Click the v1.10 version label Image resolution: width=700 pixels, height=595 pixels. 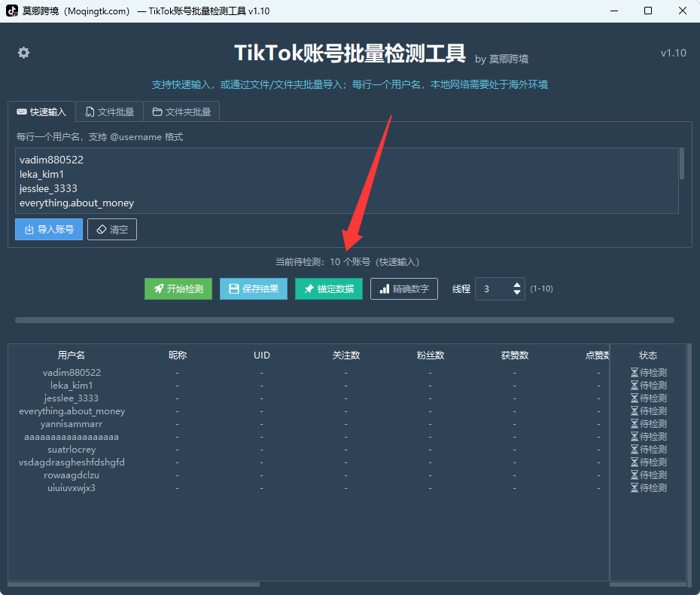[x=673, y=53]
